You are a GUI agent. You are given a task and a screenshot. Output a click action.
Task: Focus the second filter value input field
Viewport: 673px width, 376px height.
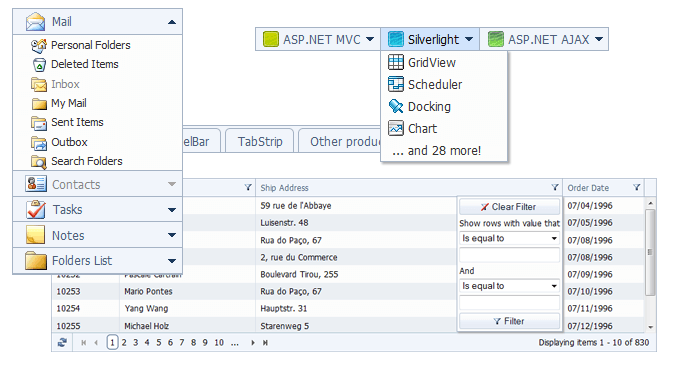pos(509,303)
